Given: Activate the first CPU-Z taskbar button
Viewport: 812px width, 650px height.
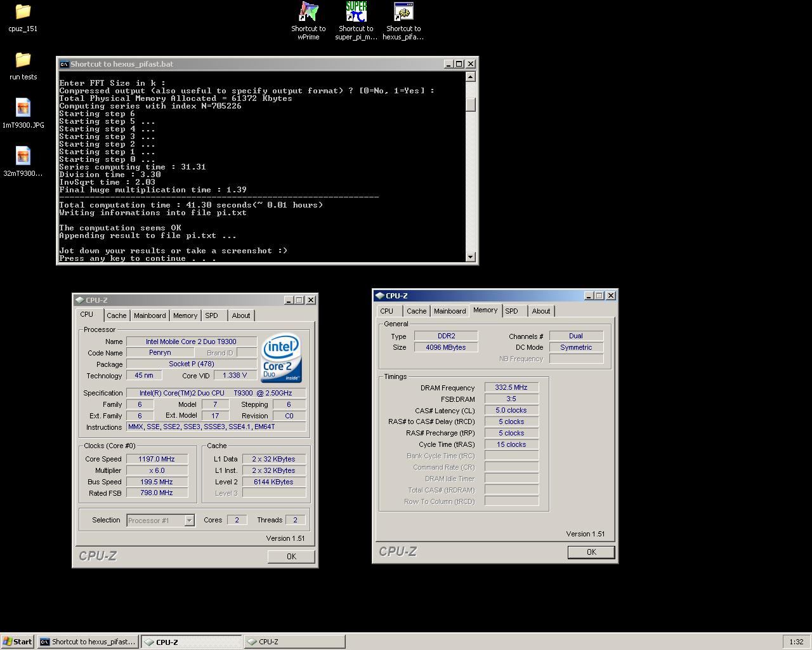Looking at the screenshot, I should tap(192, 642).
